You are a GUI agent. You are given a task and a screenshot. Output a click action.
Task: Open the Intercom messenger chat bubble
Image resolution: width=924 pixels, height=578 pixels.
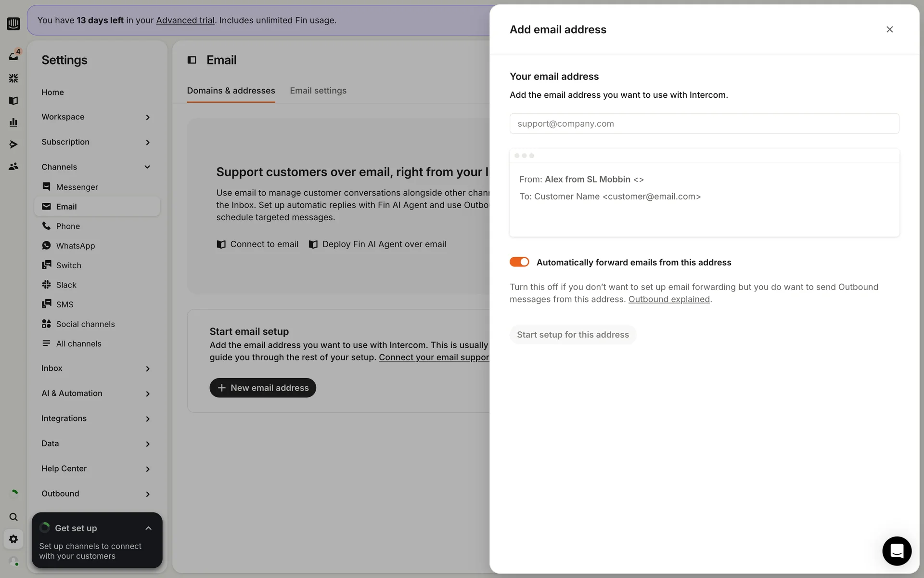[897, 551]
